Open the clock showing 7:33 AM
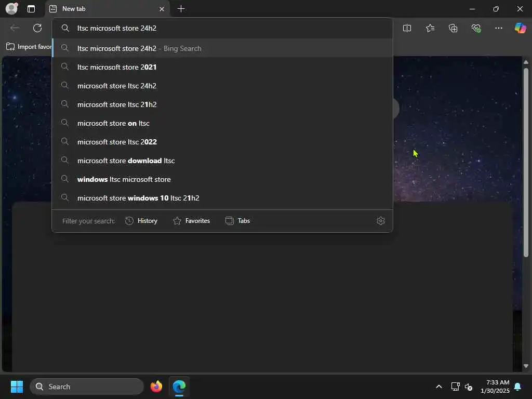This screenshot has height=399, width=532. tap(495, 387)
